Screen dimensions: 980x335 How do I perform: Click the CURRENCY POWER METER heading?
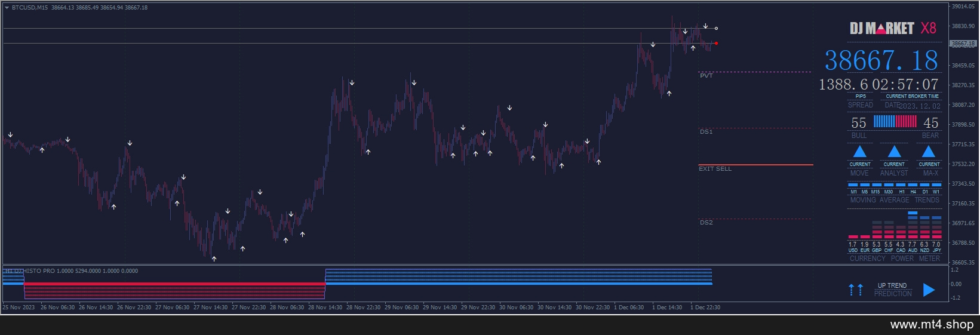tap(895, 259)
